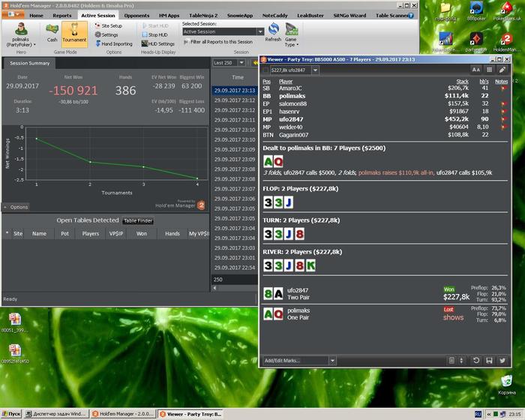Screen dimensions: 525x420
Task: Open Settings in Options group
Action: tap(106, 34)
